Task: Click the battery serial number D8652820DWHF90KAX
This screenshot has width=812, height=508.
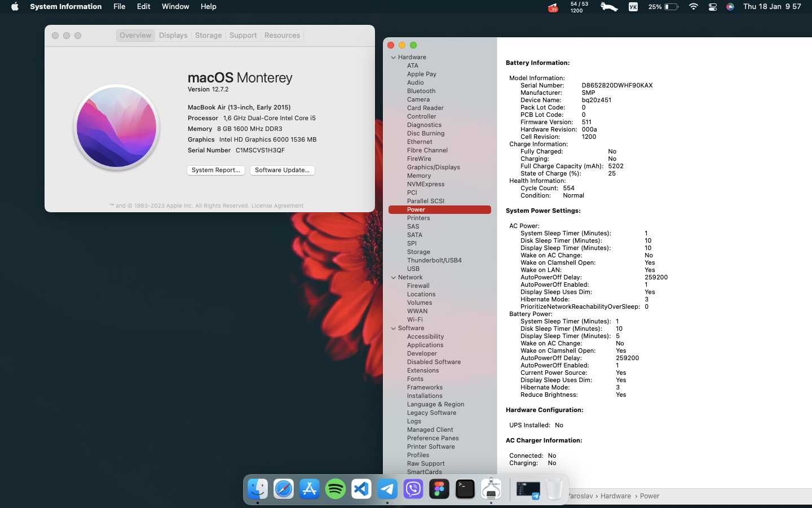Action: coord(617,85)
